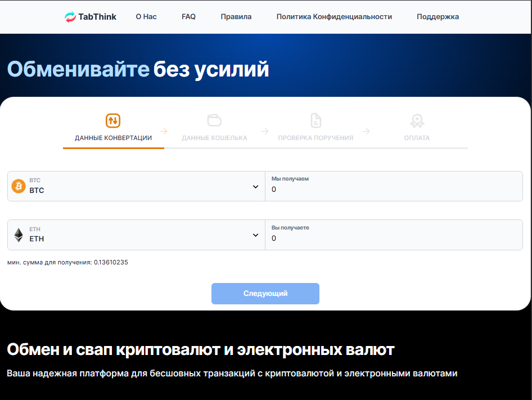The height and width of the screenshot is (400, 532).
Task: Open the ETH target currency selector
Action: point(137,235)
